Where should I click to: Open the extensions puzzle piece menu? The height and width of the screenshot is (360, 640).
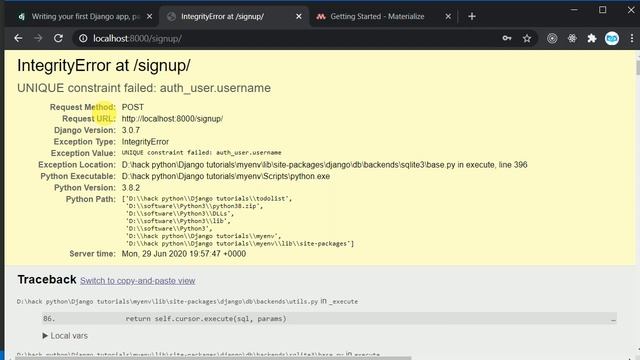pyautogui.click(x=592, y=38)
